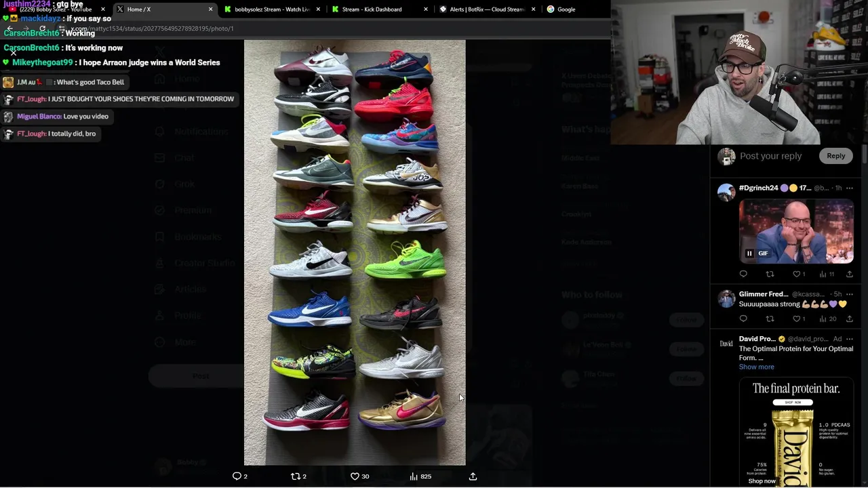The width and height of the screenshot is (868, 488).
Task: Like #Dgrinch24's GIF comment
Action: (797, 274)
